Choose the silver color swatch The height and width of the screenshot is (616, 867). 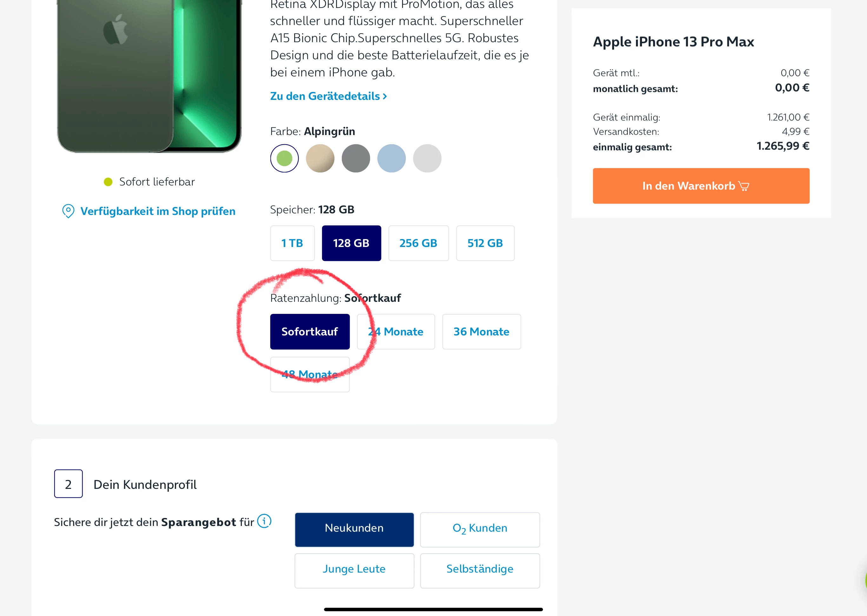(427, 158)
